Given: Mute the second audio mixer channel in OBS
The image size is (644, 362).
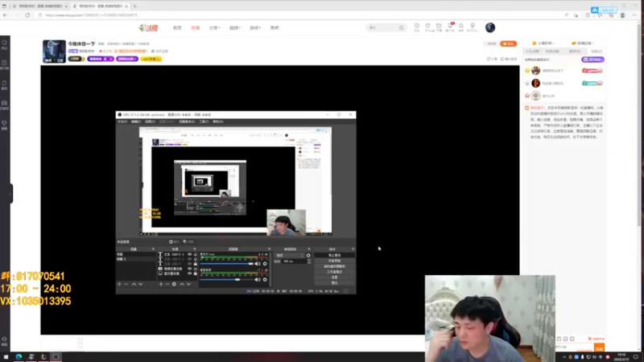Looking at the screenshot, I should point(257,279).
